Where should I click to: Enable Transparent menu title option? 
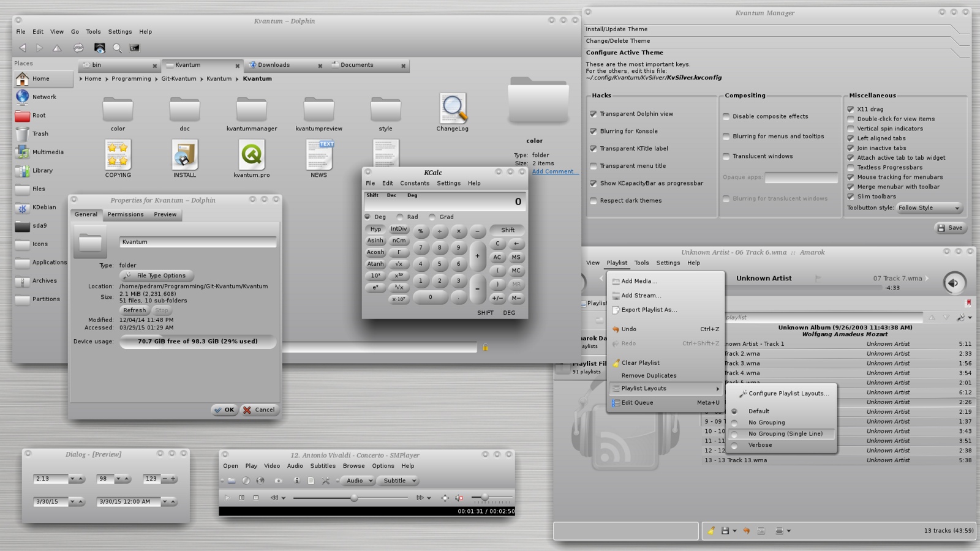coord(593,166)
